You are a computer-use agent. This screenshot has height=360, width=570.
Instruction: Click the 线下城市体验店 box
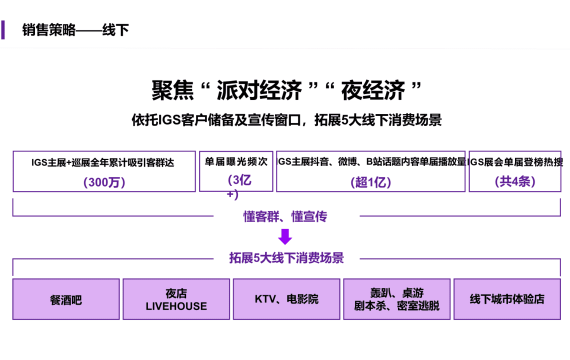507,299
